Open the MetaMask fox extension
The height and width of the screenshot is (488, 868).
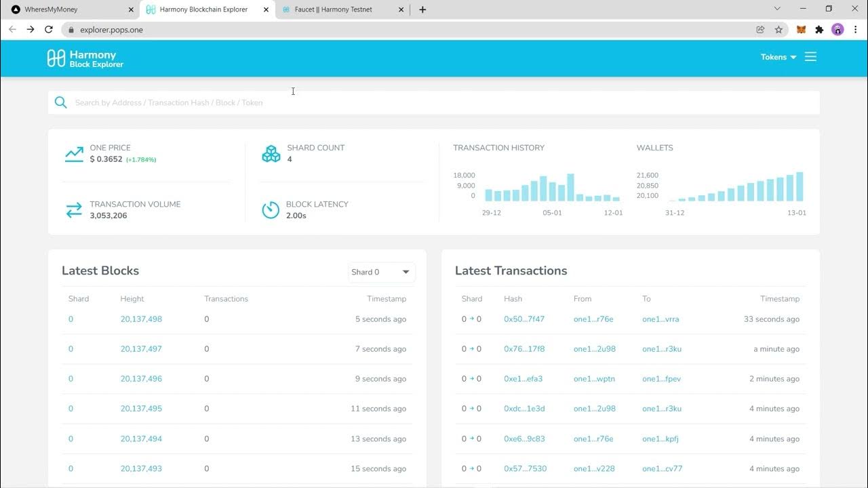click(801, 29)
